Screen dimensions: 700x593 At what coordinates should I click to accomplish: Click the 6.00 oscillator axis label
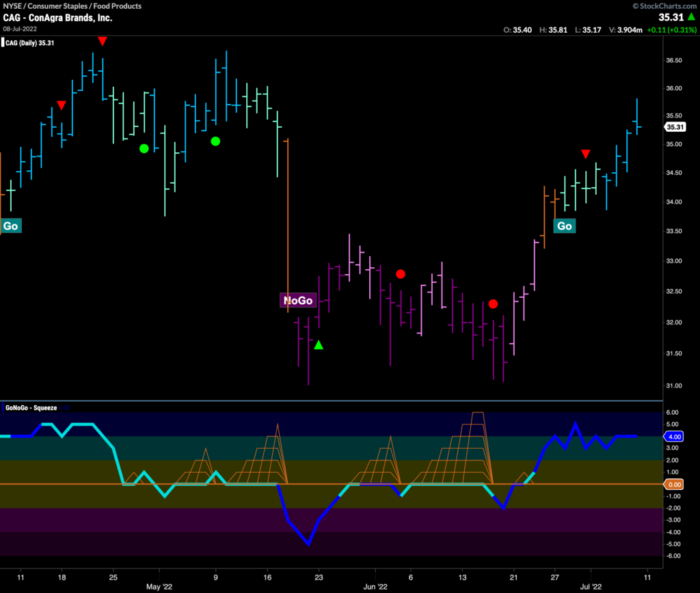(x=673, y=412)
